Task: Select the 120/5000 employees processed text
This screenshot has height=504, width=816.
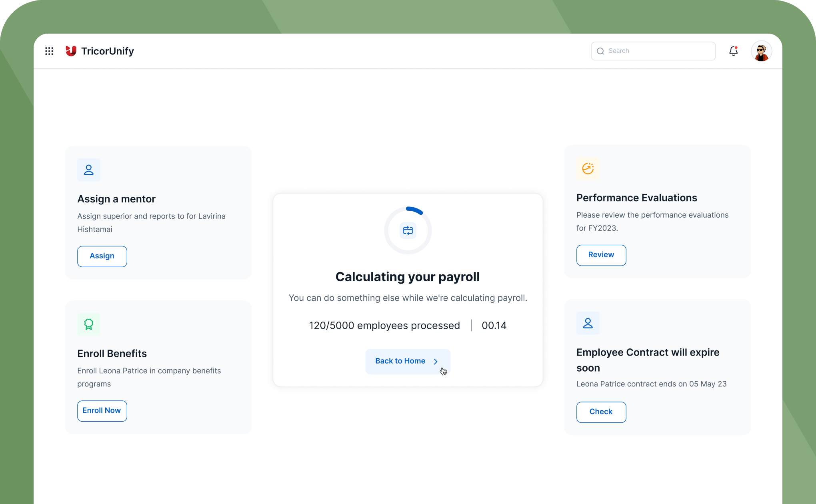Action: (385, 325)
